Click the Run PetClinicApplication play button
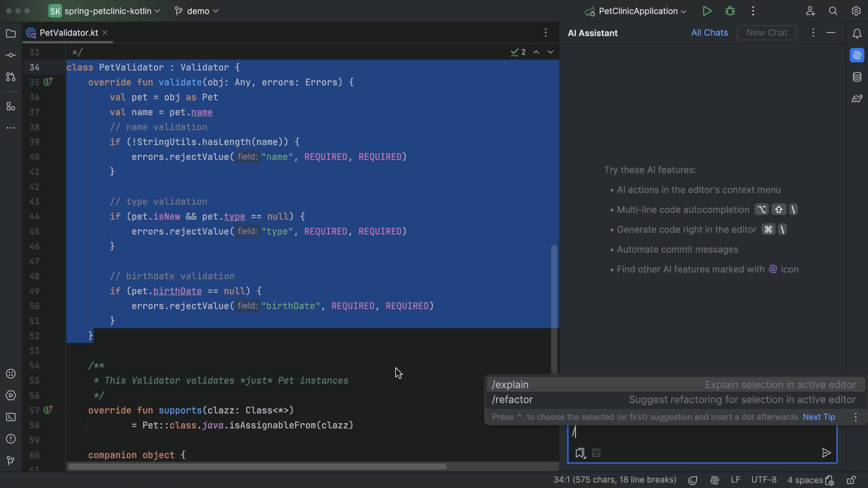Screen dimensions: 868x488 tap(707, 11)
